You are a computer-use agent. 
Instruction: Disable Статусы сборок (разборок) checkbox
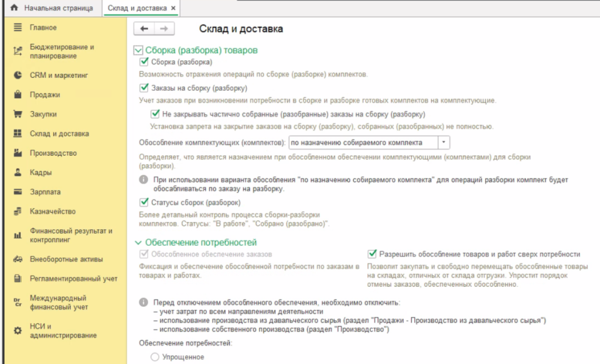point(144,202)
